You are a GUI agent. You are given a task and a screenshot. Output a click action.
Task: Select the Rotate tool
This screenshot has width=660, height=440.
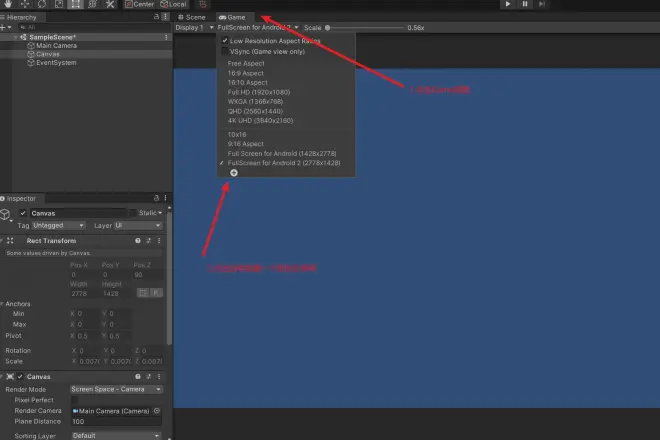(x=42, y=4)
